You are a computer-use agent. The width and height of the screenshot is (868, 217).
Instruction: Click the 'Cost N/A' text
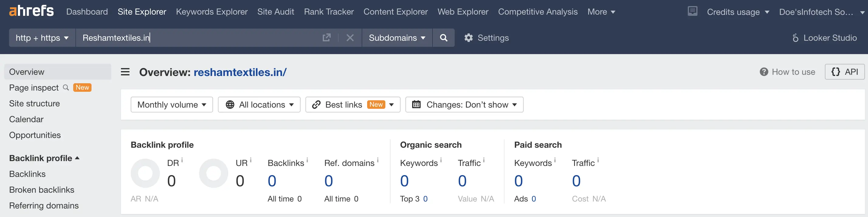coord(589,199)
